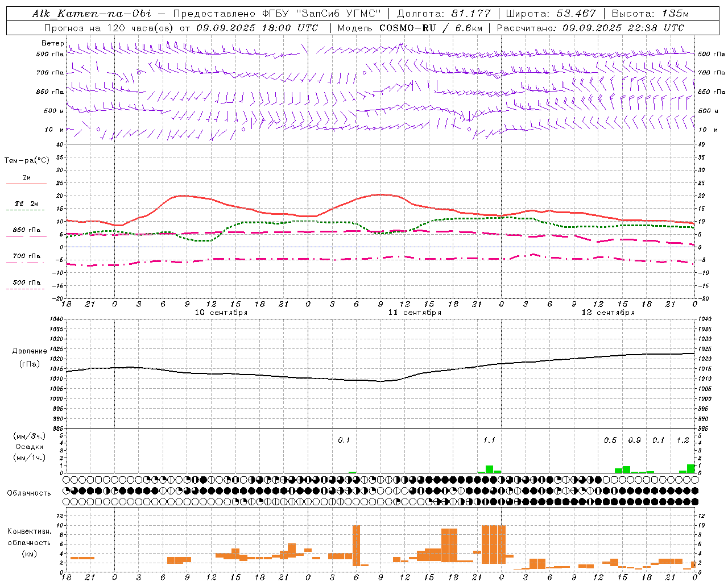
Task: Select the latitude value 53.467
Action: click(576, 14)
